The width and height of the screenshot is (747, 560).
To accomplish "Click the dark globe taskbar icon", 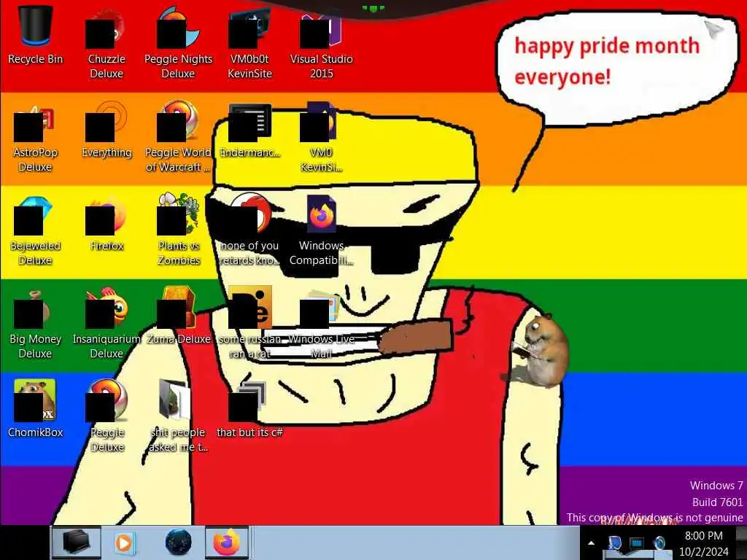I will point(179,542).
